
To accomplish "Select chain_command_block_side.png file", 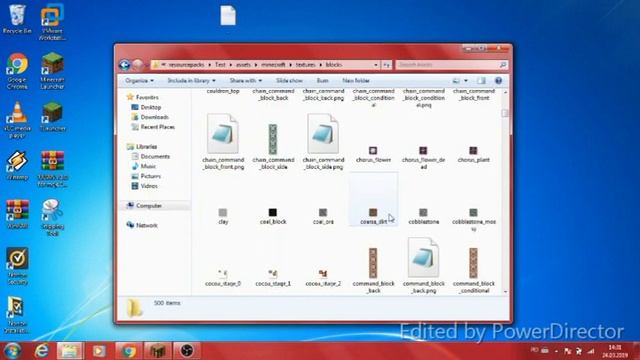I will 323,142.
